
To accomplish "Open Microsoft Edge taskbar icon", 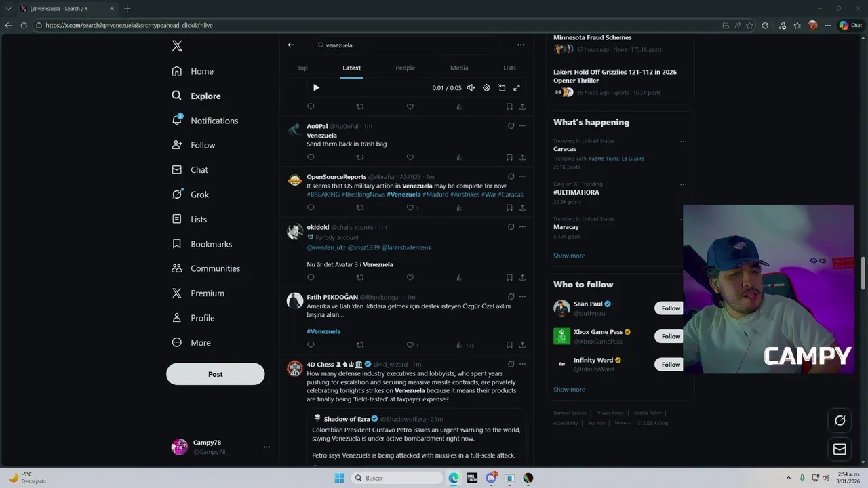I will 454,478.
